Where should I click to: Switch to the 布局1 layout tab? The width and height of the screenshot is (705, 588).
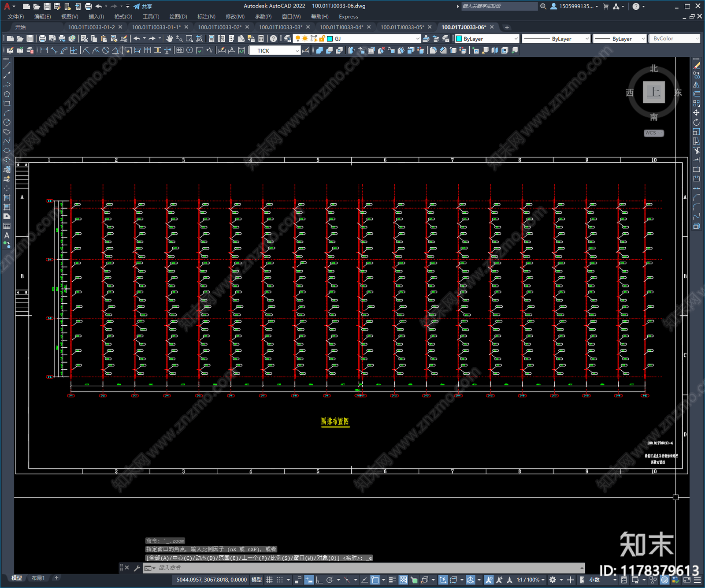[x=38, y=578]
